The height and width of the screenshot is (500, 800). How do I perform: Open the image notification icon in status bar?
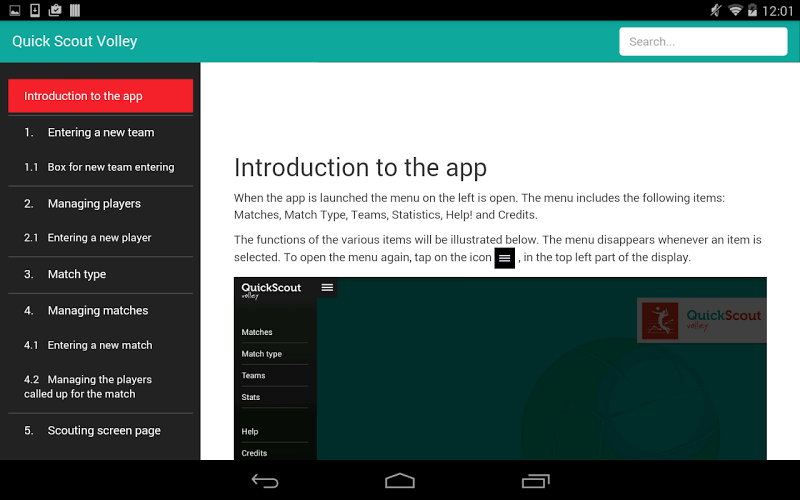tap(15, 10)
